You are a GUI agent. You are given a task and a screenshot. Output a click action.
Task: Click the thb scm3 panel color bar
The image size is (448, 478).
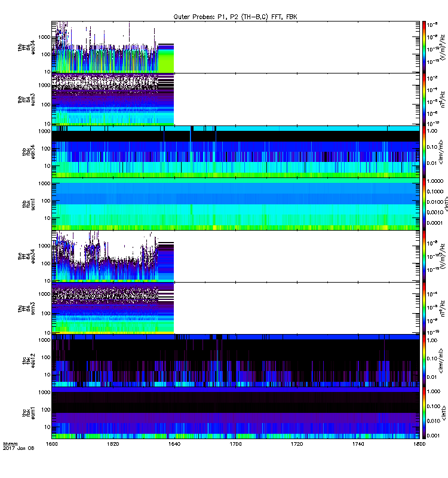pyautogui.click(x=424, y=99)
